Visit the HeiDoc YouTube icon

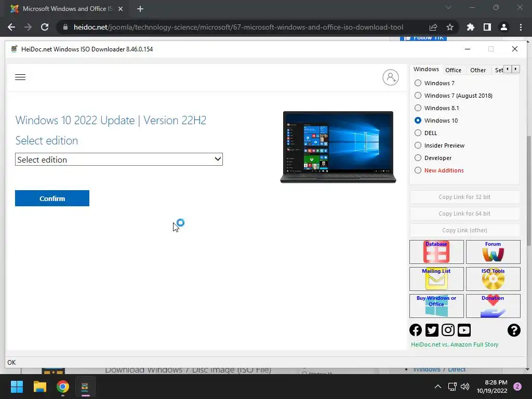(x=464, y=330)
